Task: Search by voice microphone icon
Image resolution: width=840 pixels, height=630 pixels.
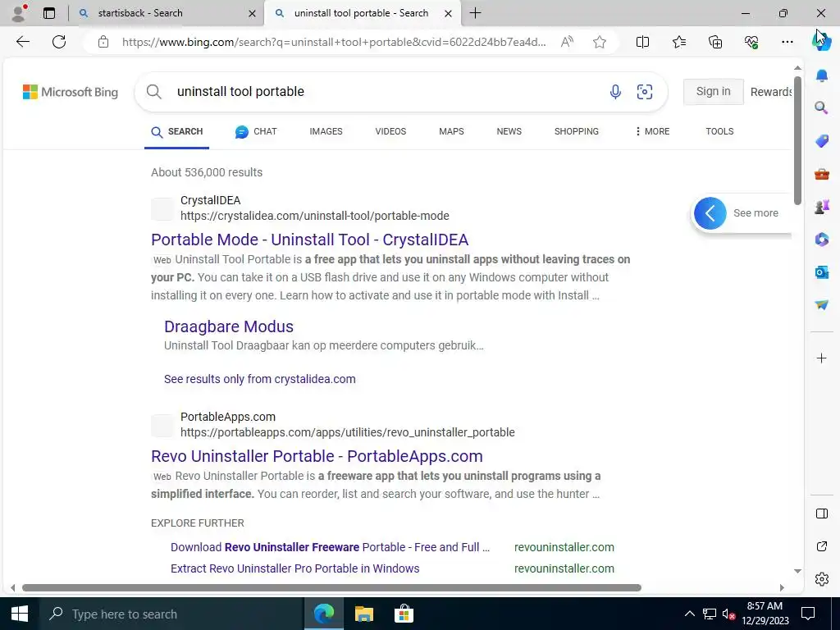Action: (615, 92)
